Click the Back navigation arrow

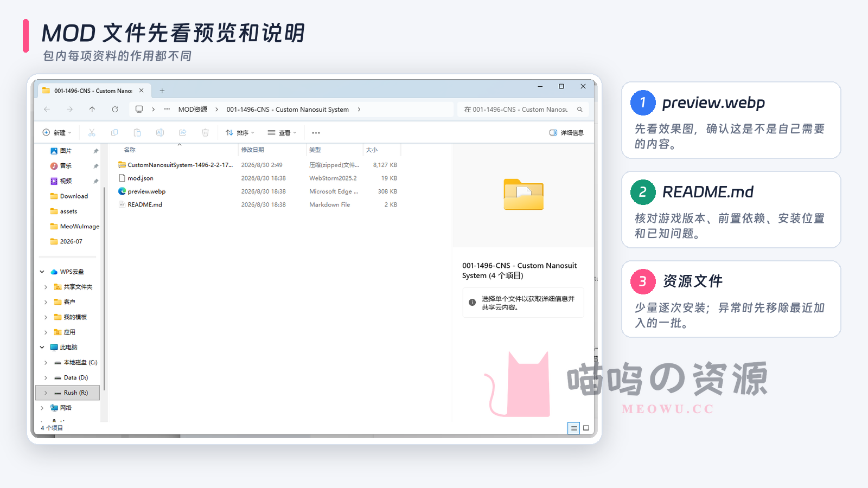(x=47, y=109)
